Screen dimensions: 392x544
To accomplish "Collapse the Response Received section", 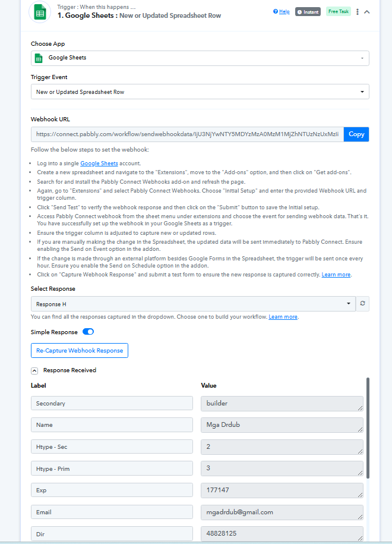I will pyautogui.click(x=34, y=370).
